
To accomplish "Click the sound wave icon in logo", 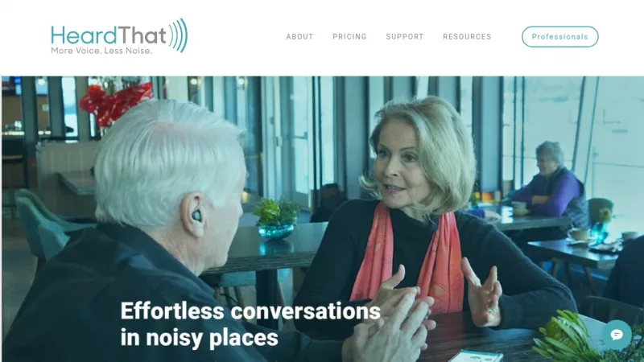I will tap(178, 35).
